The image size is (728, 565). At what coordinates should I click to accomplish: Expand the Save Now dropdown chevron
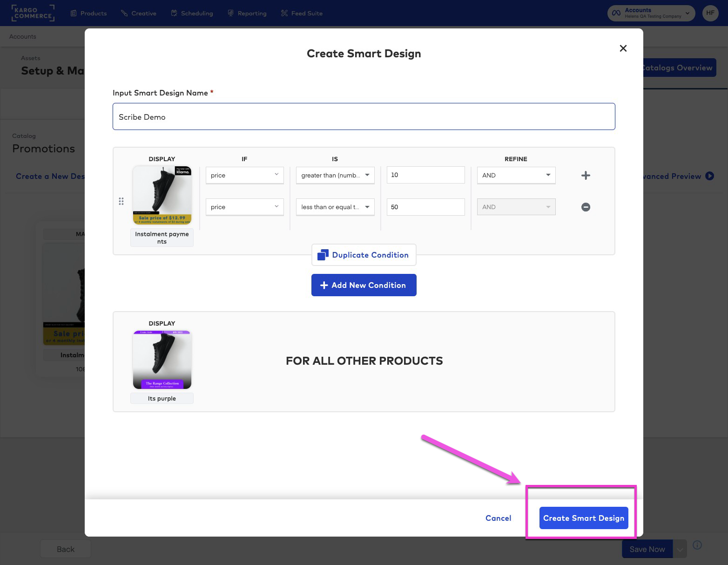coord(679,549)
